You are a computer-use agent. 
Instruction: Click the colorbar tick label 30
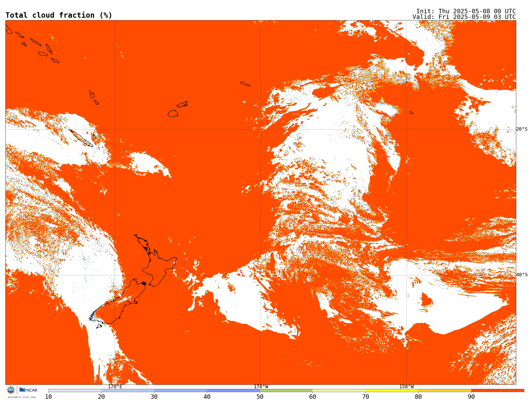tap(154, 397)
